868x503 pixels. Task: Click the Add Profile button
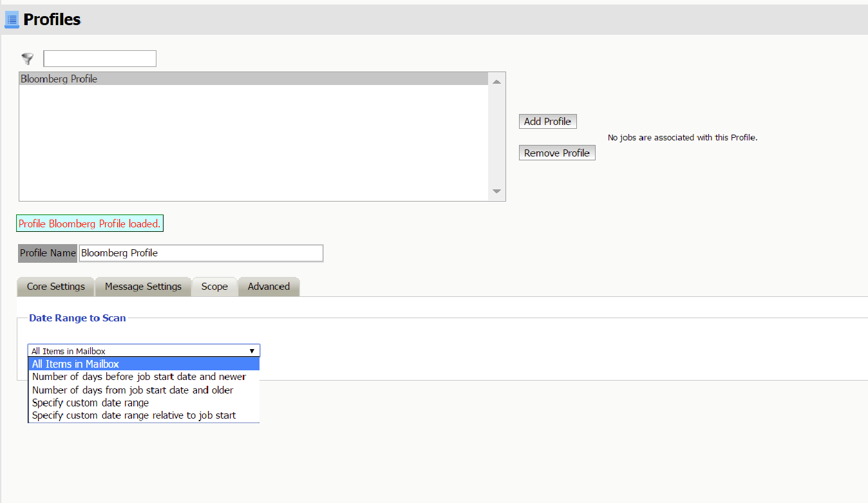pyautogui.click(x=547, y=121)
